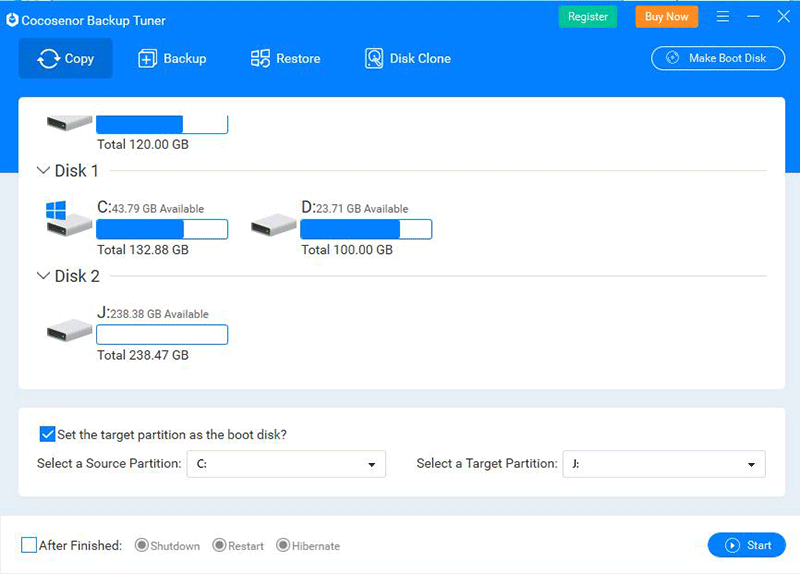Click the Make Boot Disk button
800x574 pixels.
pyautogui.click(x=718, y=58)
